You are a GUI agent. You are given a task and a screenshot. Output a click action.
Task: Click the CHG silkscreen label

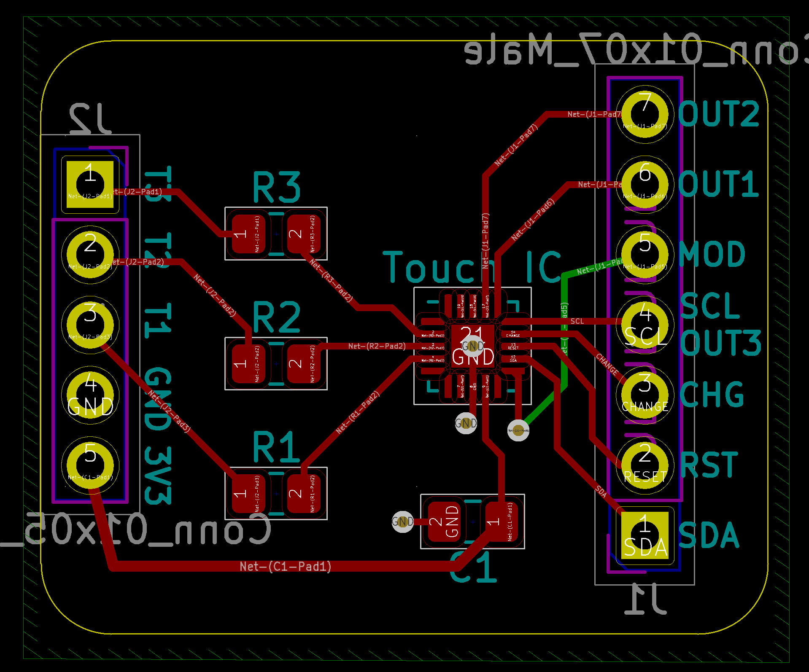712,395
